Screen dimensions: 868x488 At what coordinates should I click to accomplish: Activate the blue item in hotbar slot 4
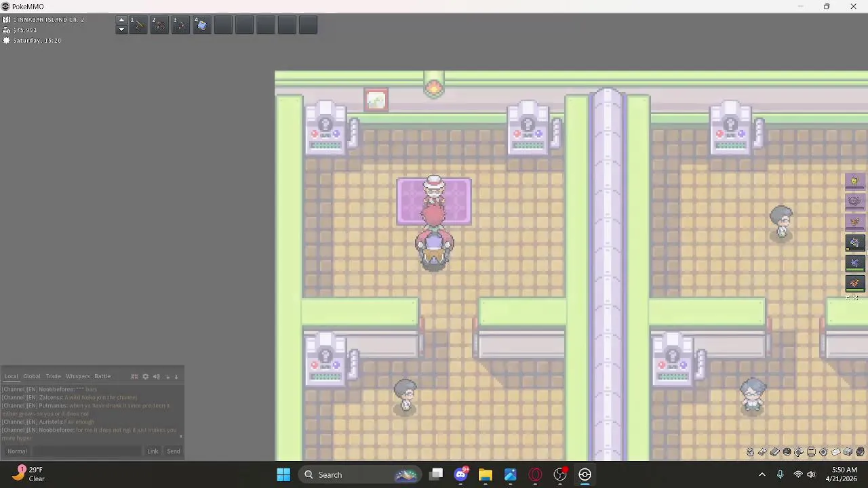201,25
